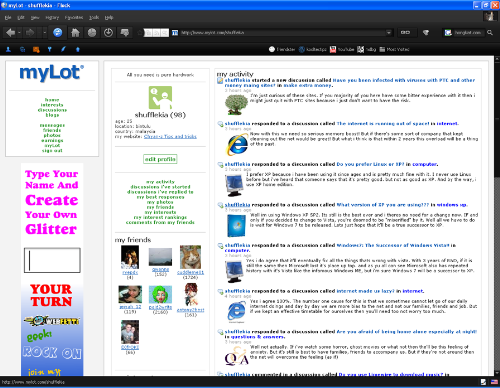
Task: Click sign out in the myLot sidebar
Action: [x=52, y=151]
